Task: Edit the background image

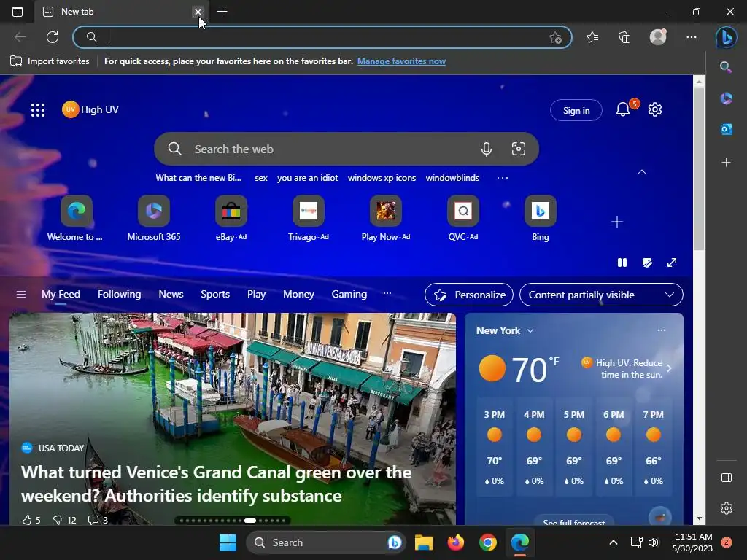Action: pos(647,262)
